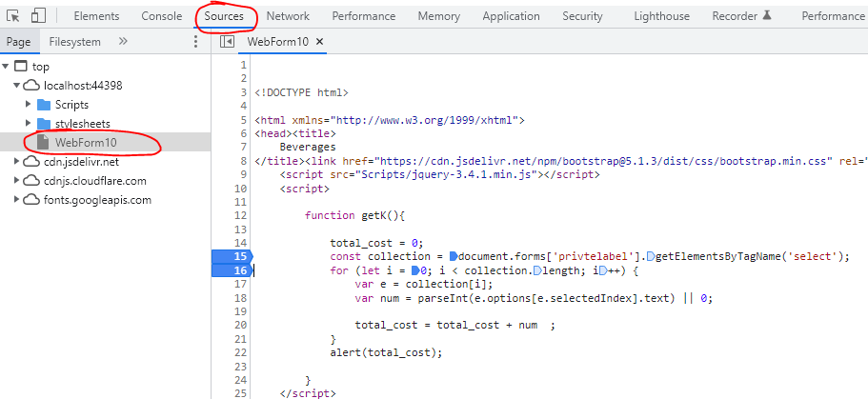Set a breakpoint on line 14 gutter
Image resolution: width=868 pixels, height=399 pixels.
tap(240, 243)
